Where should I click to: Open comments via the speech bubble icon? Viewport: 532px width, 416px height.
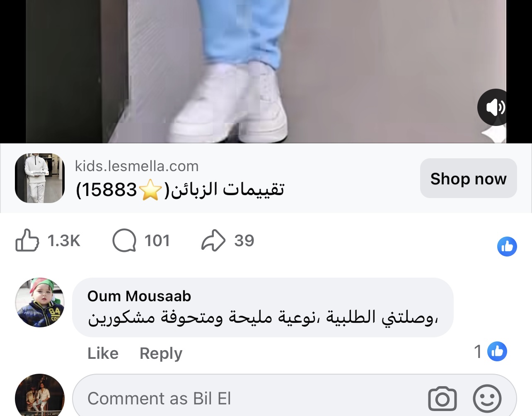pyautogui.click(x=124, y=240)
